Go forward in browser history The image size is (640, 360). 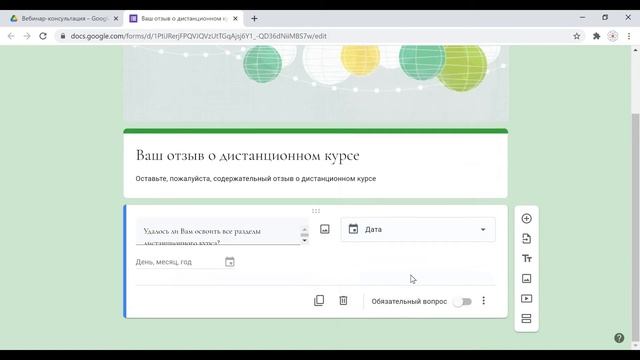27,36
